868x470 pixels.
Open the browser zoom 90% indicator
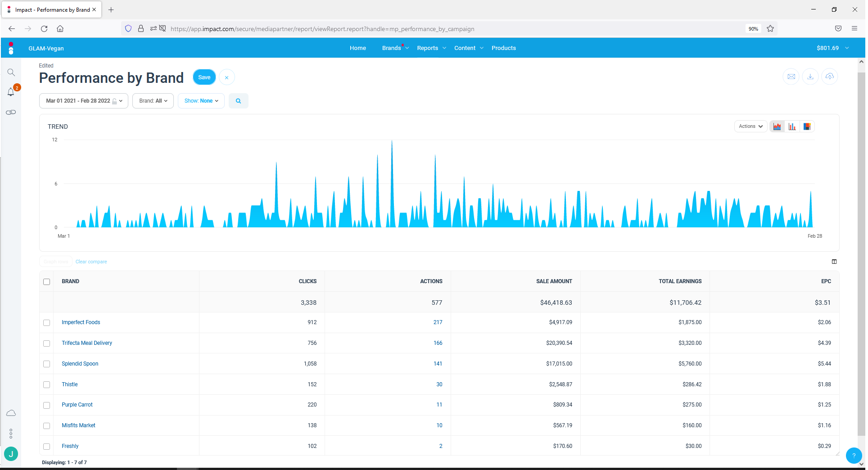point(753,29)
